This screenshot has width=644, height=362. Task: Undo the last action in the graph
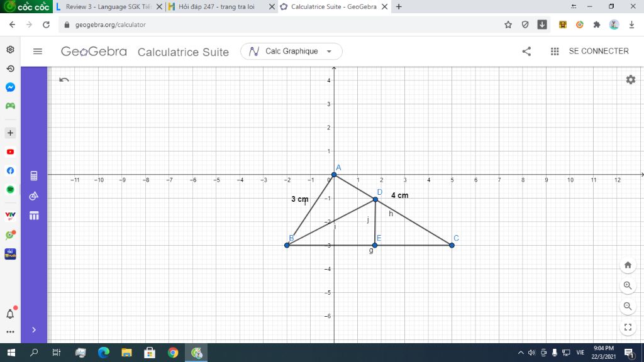64,80
